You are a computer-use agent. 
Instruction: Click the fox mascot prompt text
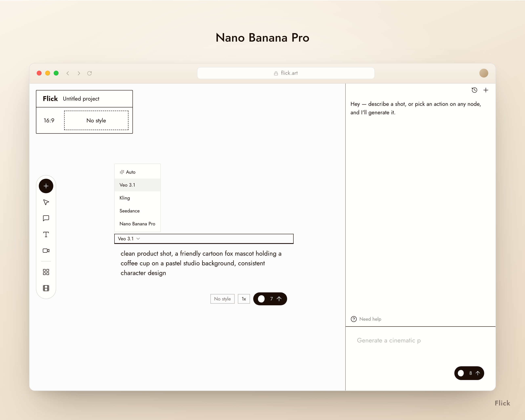pyautogui.click(x=201, y=263)
